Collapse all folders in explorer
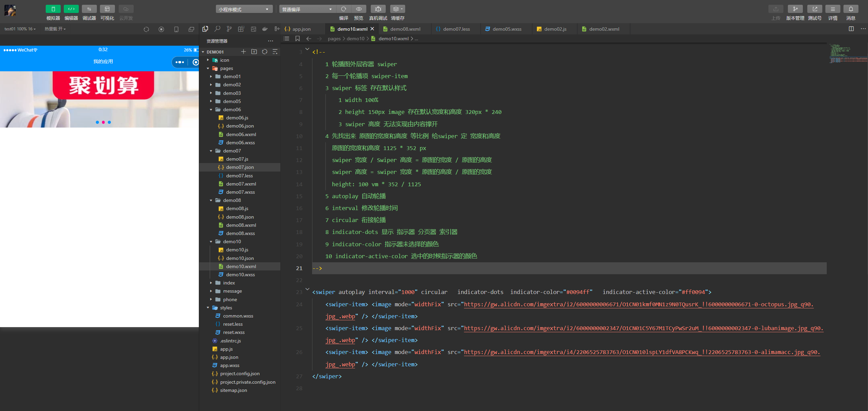Viewport: 868px width, 411px height. [x=275, y=52]
